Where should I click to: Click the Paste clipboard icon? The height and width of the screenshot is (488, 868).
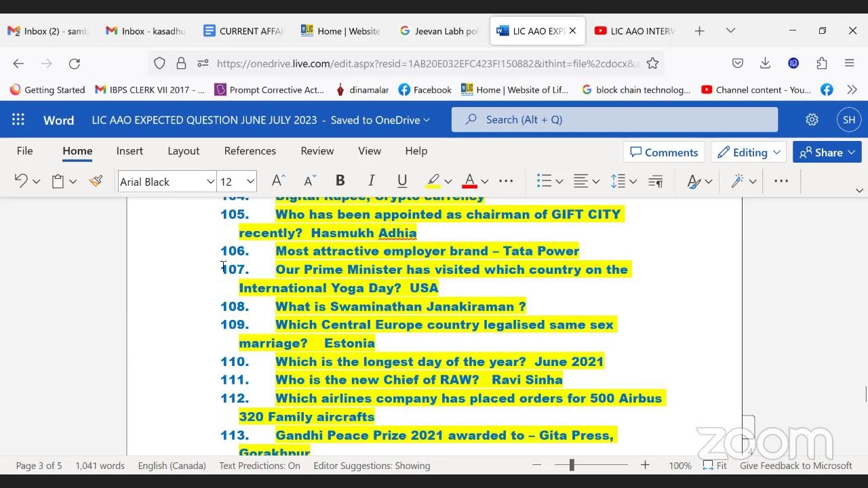58,181
